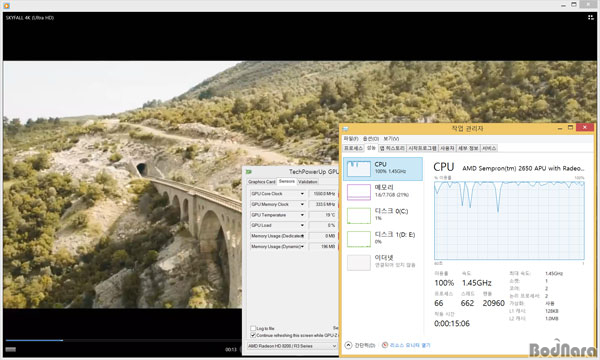The image size is (600, 360).
Task: Select the 이더넷 network entry icon
Action: 359,262
